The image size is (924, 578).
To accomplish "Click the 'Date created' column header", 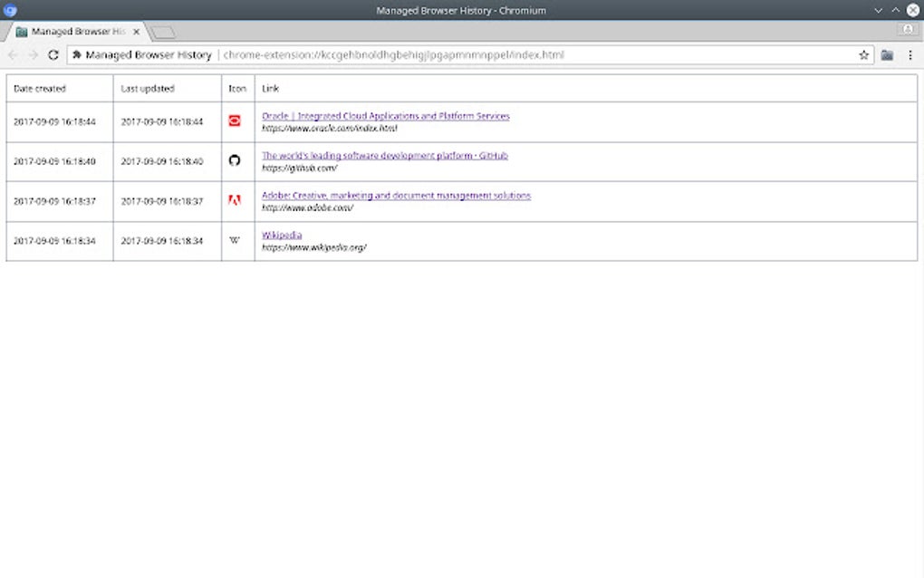I will pyautogui.click(x=41, y=88).
